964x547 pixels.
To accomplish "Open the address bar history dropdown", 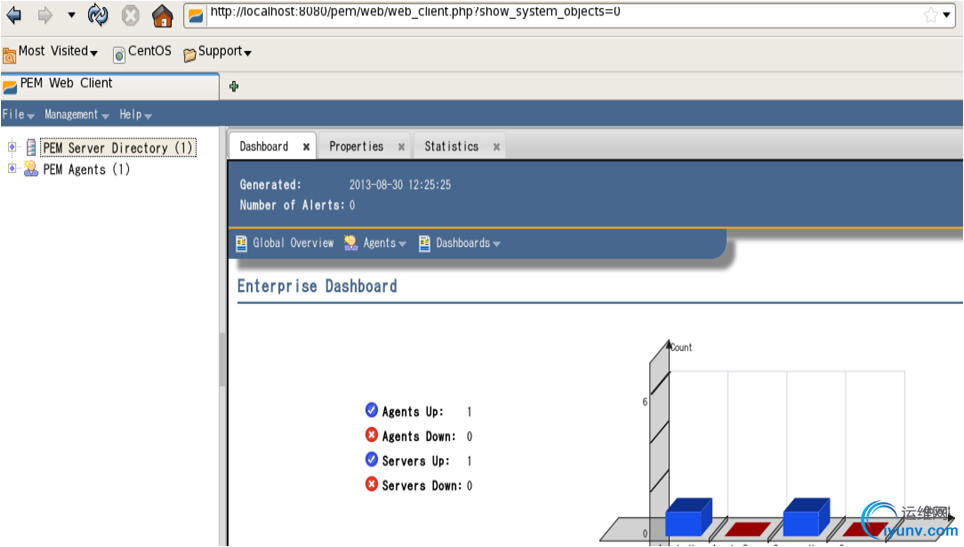I will (x=946, y=15).
